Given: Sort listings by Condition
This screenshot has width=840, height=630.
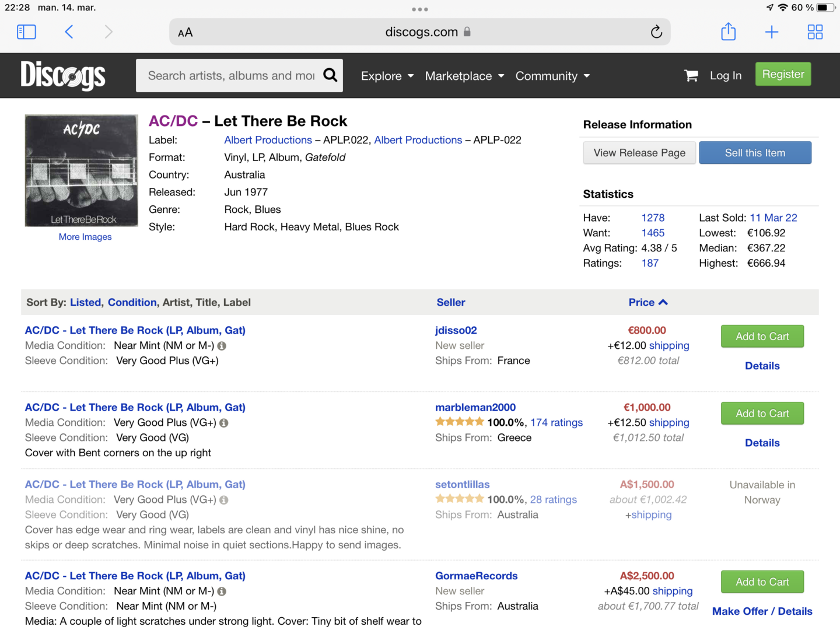Looking at the screenshot, I should click(132, 302).
